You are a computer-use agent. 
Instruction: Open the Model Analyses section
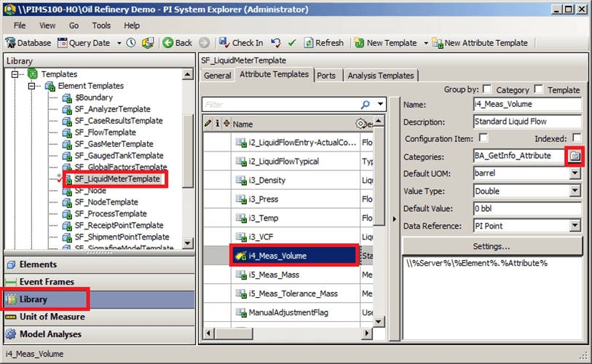click(x=100, y=334)
